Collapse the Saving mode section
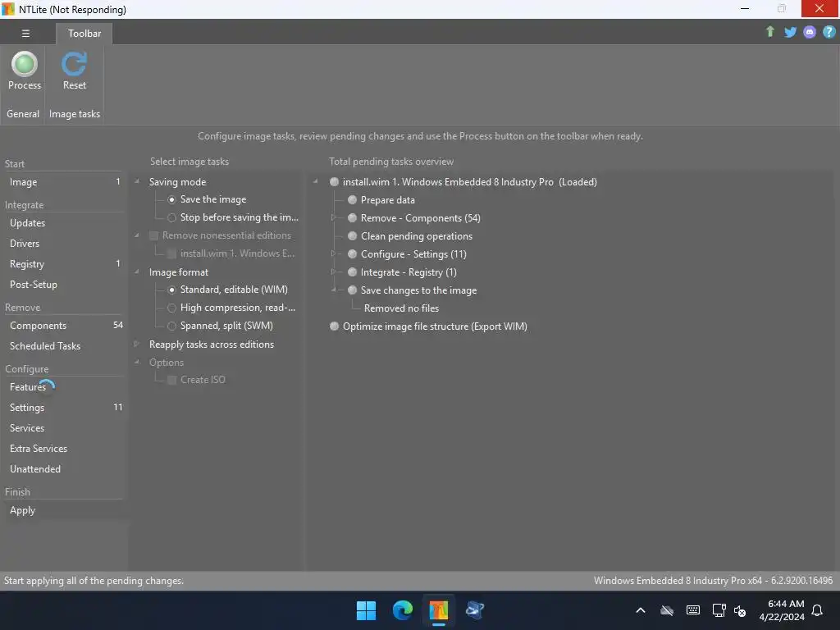 [137, 181]
